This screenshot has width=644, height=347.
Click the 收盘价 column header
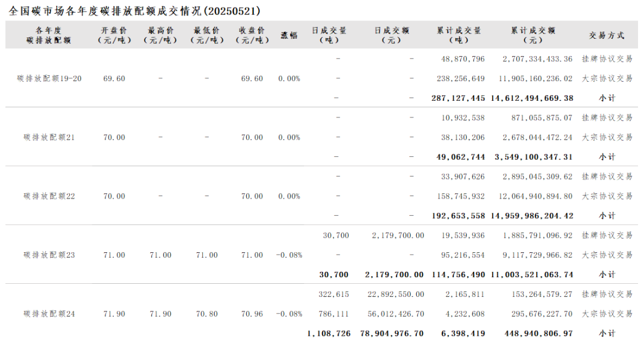[252, 35]
